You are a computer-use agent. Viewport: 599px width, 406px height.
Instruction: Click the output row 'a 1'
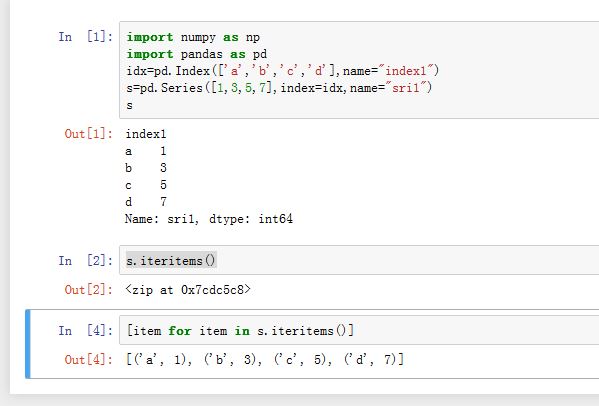coord(146,151)
